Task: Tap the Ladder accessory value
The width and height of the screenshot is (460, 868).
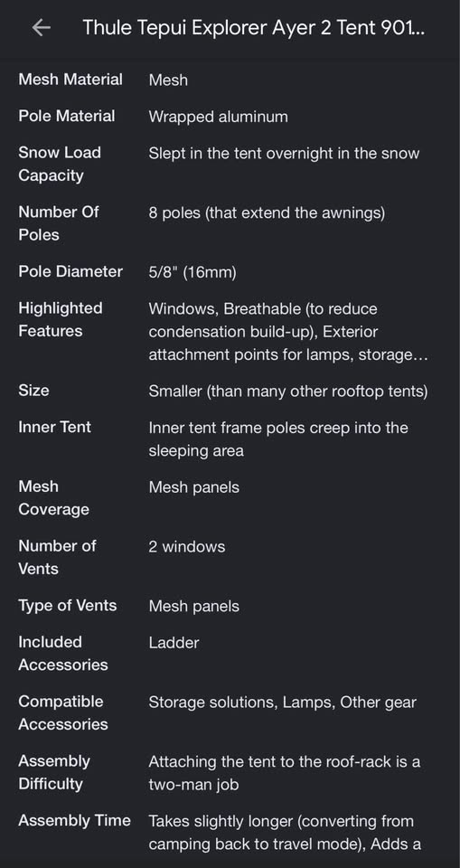Action: [x=174, y=643]
